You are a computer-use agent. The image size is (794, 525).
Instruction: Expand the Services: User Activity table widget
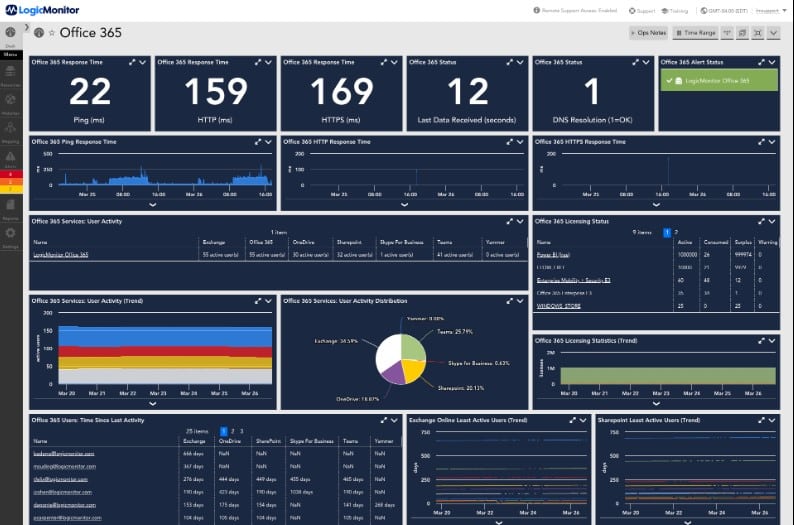[x=510, y=222]
